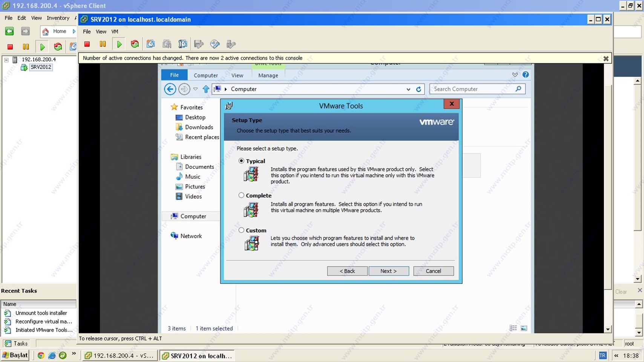The width and height of the screenshot is (644, 362).
Task: Open Explorer Manage ribbon tab
Action: 268,75
